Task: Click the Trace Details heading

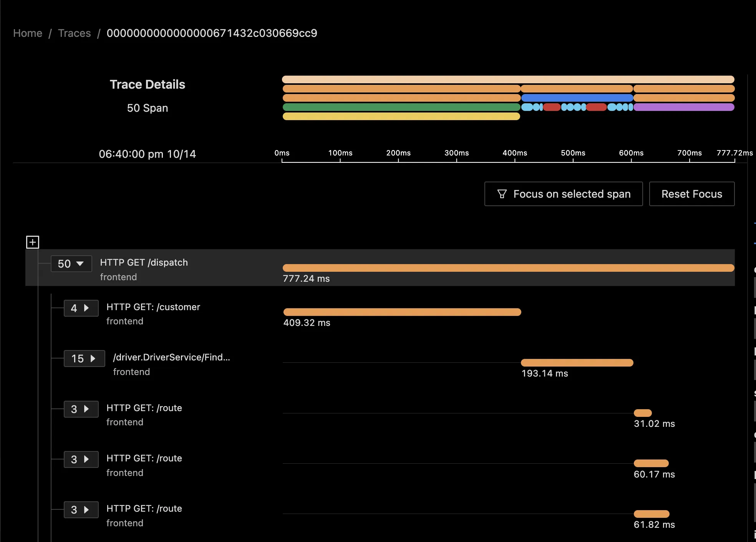Action: click(148, 84)
